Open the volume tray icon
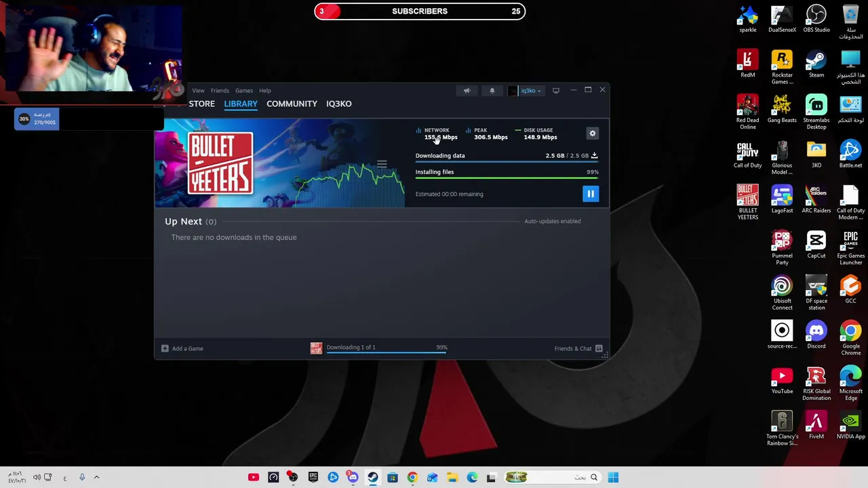Image resolution: width=868 pixels, height=488 pixels. pyautogui.click(x=37, y=477)
